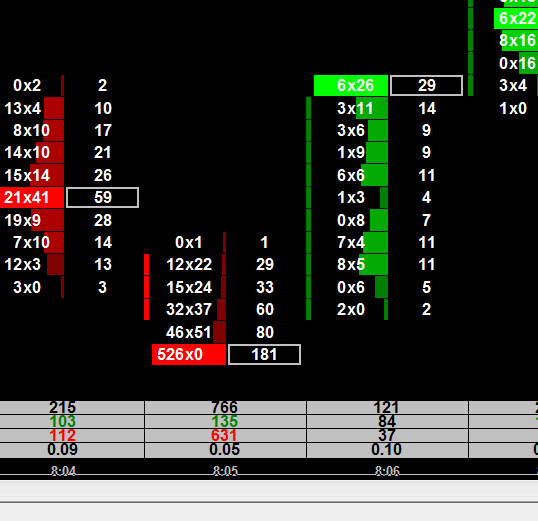Viewport: 538px width, 521px height.
Task: Click the 8x10 footprint cell
Action: [x=31, y=130]
